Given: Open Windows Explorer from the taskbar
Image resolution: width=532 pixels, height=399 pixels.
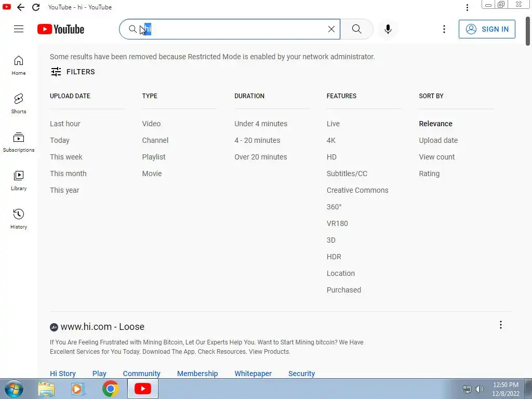Looking at the screenshot, I should tap(46, 389).
